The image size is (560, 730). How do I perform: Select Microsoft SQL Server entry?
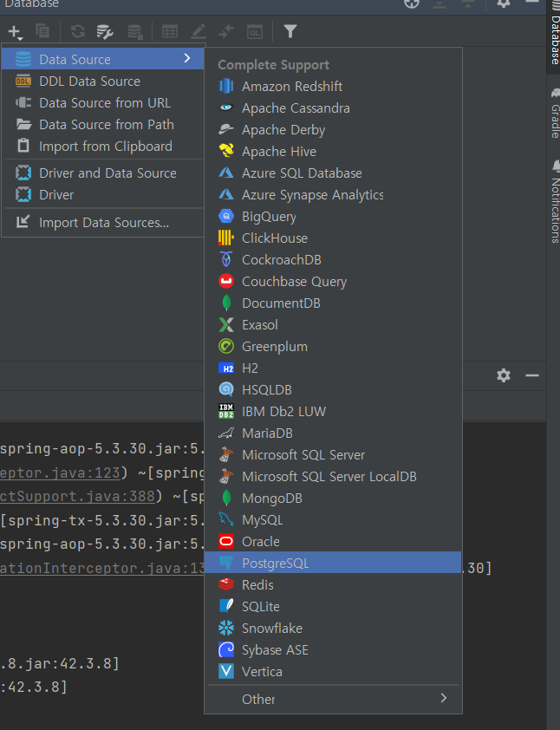pos(333,455)
